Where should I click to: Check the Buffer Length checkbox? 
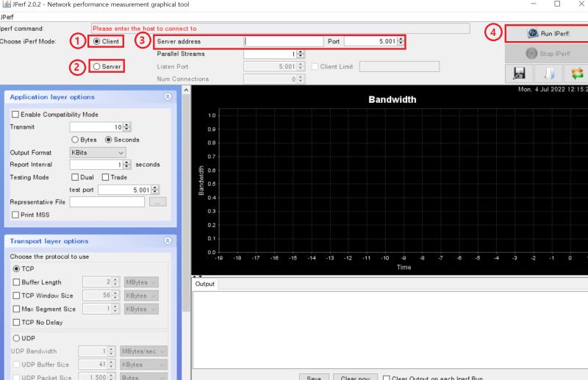(16, 282)
